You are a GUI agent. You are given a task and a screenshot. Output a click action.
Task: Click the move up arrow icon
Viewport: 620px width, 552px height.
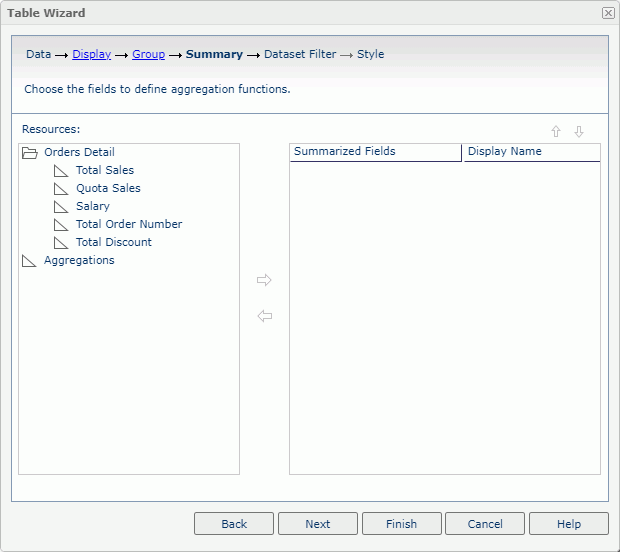557,132
